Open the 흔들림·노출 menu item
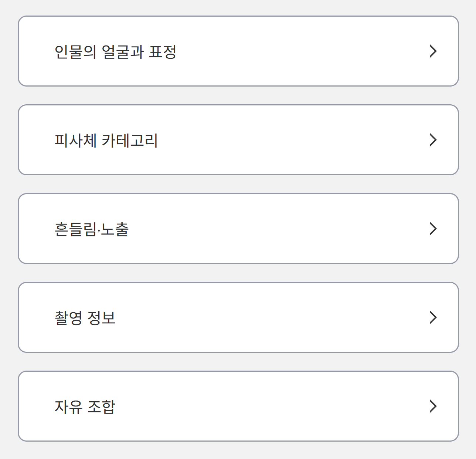This screenshot has width=476, height=459. 238,229
